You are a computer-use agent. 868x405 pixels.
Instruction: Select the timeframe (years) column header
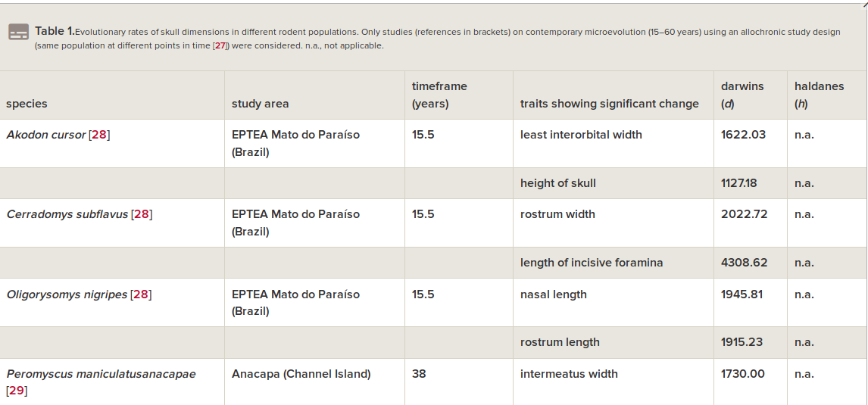460,95
